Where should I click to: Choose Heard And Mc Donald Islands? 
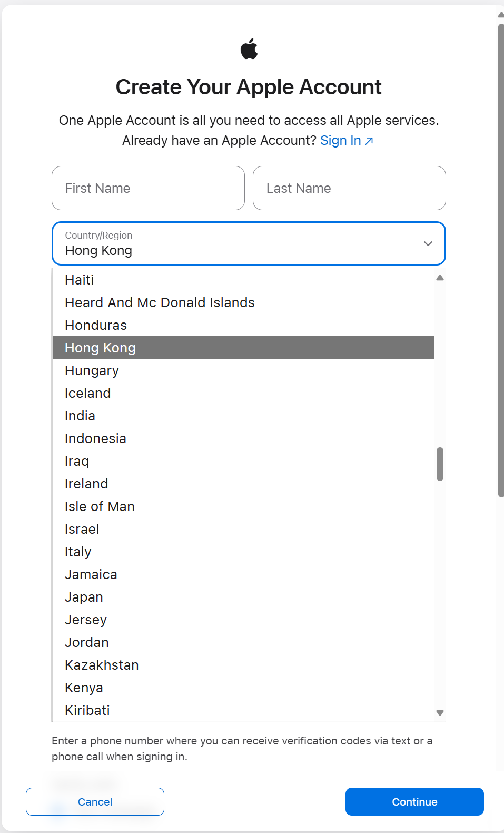160,302
